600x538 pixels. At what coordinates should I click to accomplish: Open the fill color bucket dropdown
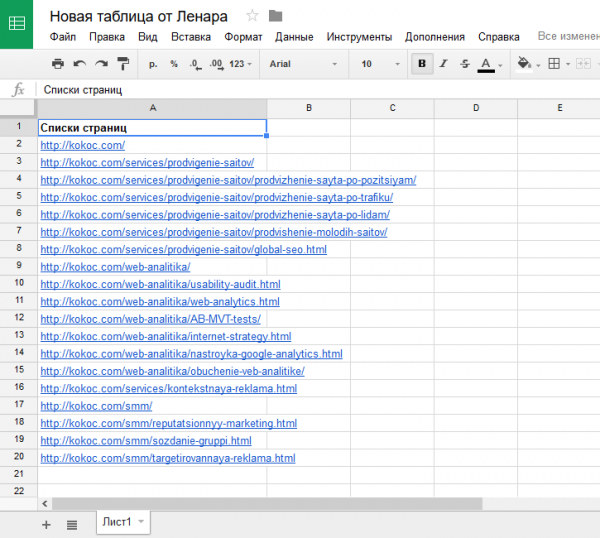[525, 64]
